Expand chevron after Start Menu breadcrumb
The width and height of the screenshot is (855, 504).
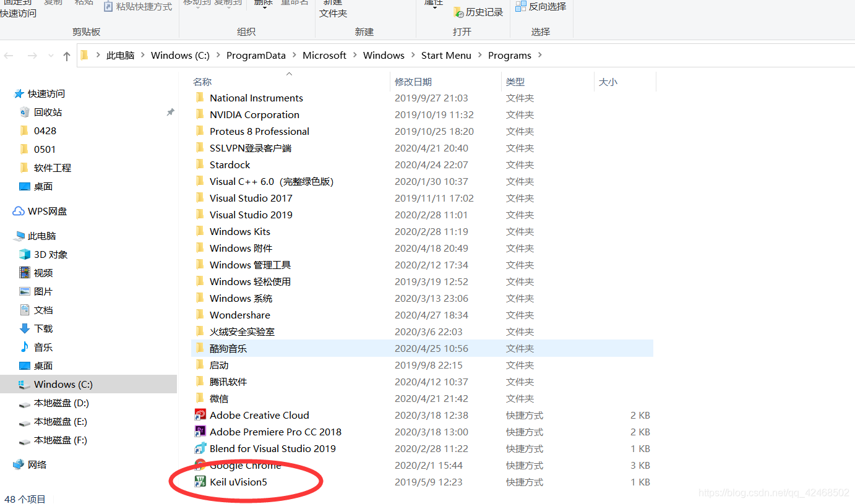[x=479, y=55]
